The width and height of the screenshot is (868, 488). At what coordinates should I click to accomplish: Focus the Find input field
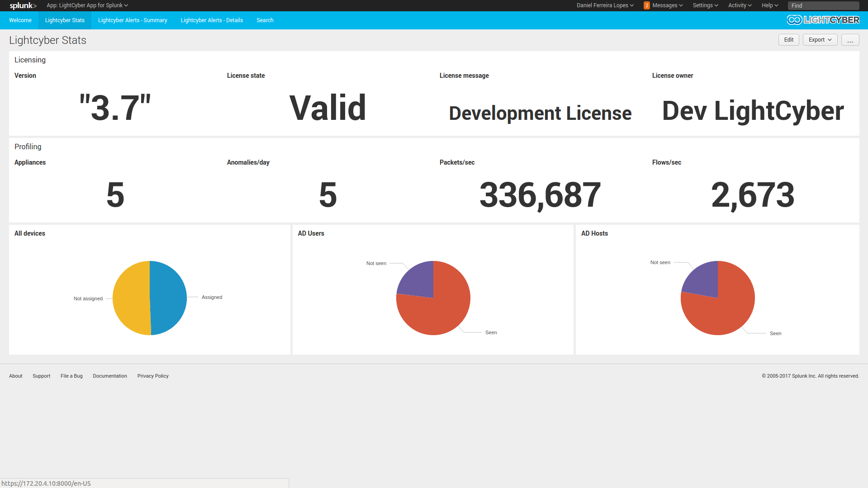click(823, 5)
